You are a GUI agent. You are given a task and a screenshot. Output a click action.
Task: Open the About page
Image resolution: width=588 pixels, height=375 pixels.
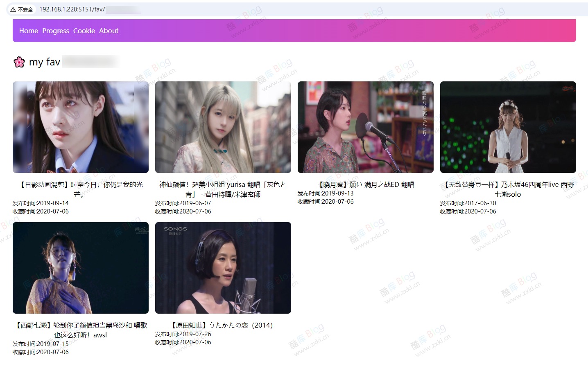pos(108,30)
